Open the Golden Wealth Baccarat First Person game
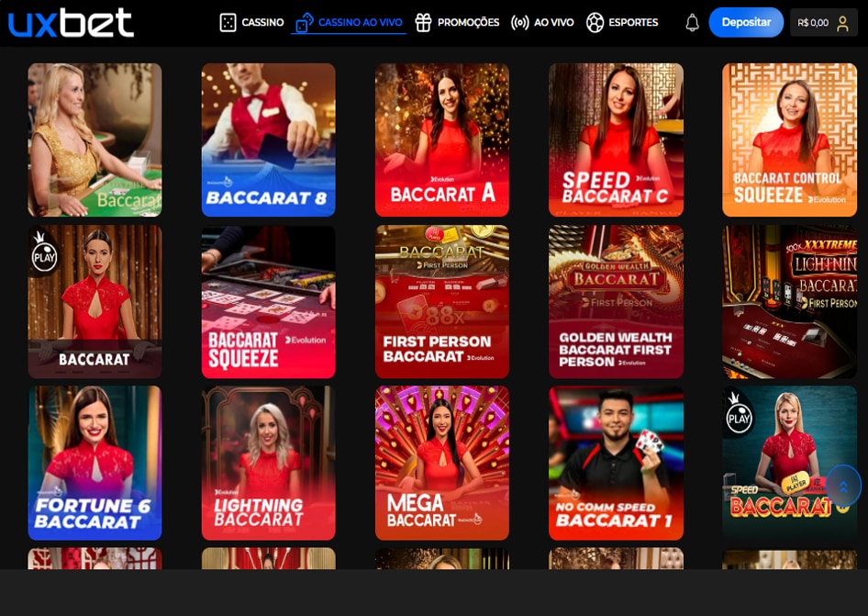This screenshot has height=616, width=868. (x=616, y=301)
